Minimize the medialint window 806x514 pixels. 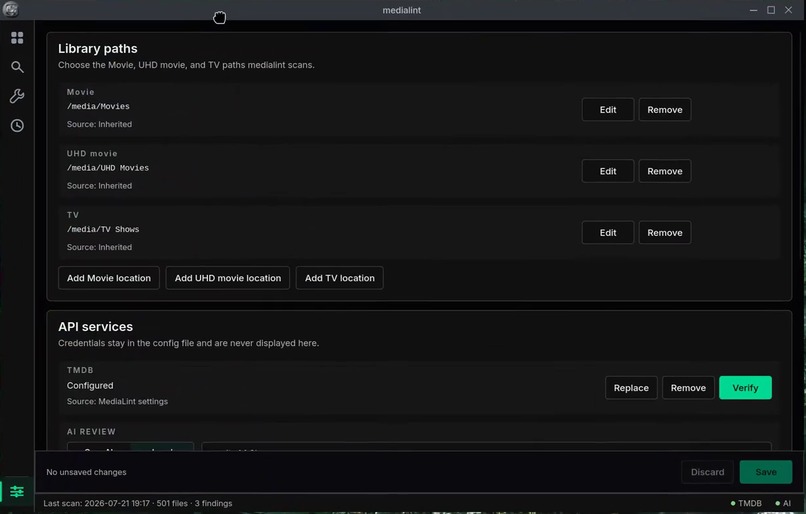click(x=754, y=10)
